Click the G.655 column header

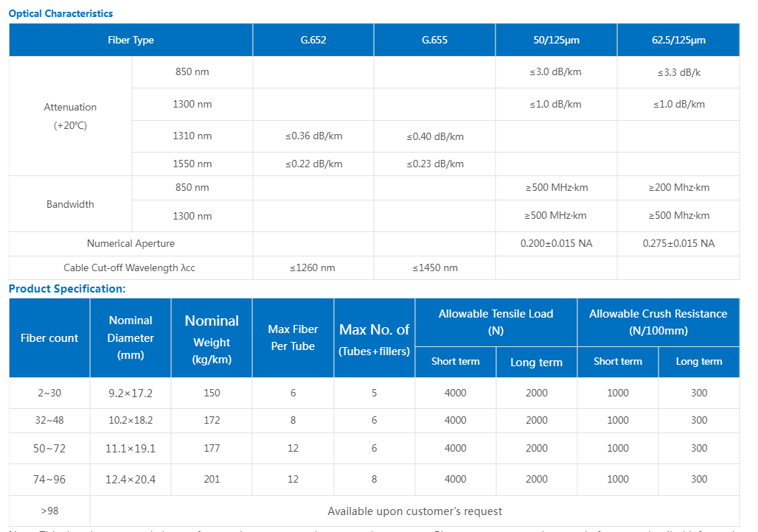coord(434,40)
